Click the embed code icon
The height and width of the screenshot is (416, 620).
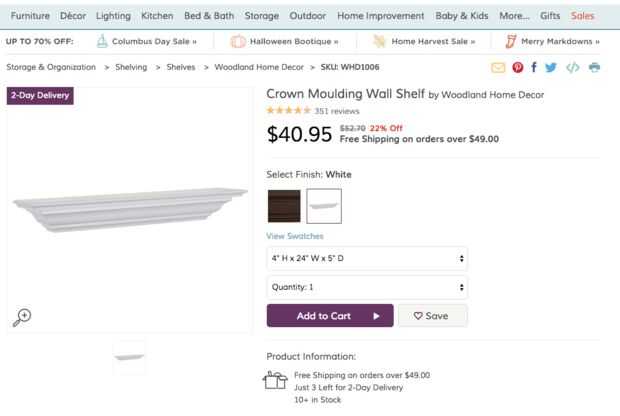point(572,67)
